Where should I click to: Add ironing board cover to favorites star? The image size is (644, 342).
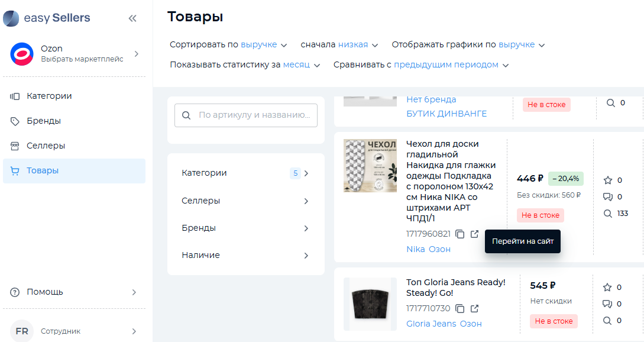[607, 180]
